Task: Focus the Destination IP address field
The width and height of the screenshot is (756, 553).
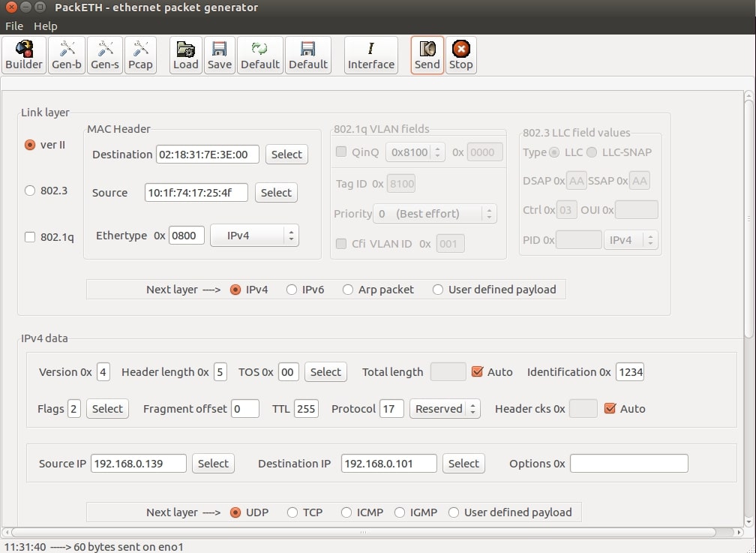Action: click(x=389, y=463)
